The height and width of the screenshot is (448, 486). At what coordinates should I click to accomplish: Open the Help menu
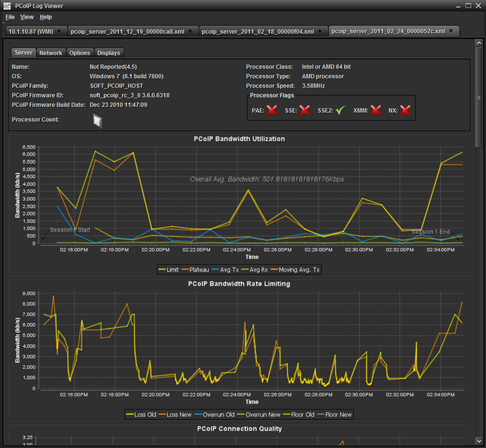(x=46, y=17)
